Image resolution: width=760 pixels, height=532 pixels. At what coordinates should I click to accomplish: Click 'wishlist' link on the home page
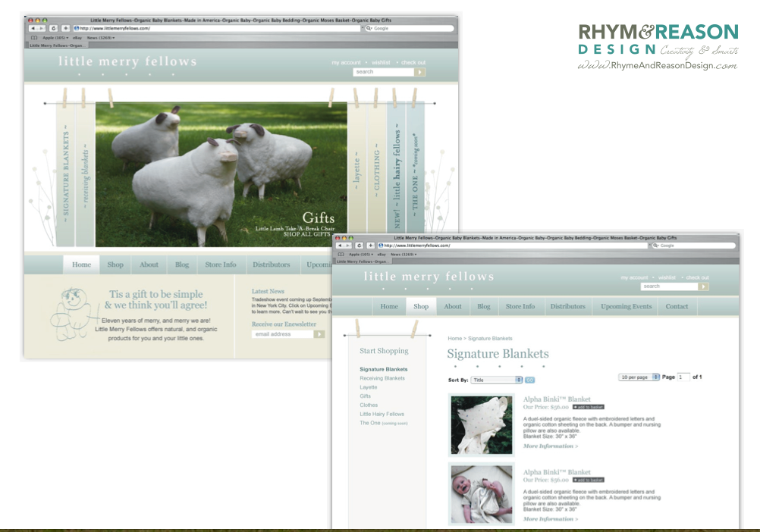[x=381, y=62]
